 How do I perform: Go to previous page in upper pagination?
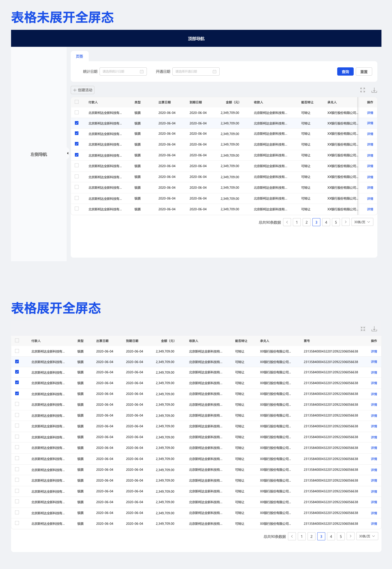(x=287, y=222)
